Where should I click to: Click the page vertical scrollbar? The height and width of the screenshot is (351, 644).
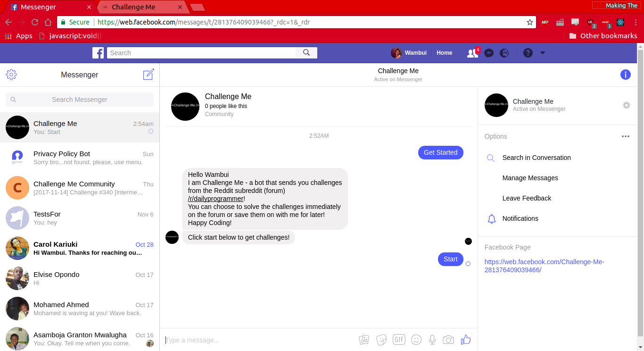(640, 193)
